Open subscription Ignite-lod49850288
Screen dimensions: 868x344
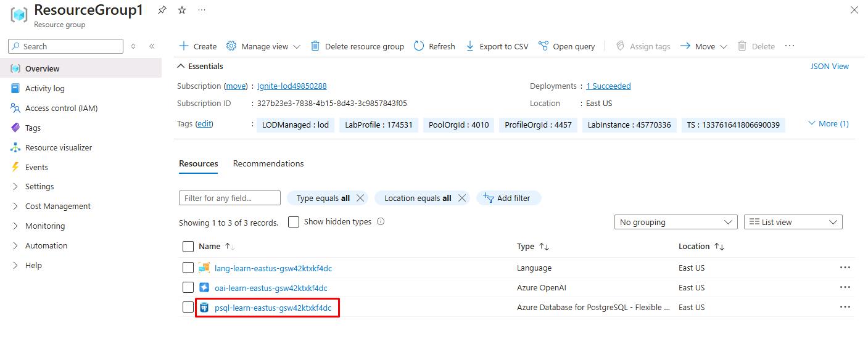pyautogui.click(x=292, y=86)
